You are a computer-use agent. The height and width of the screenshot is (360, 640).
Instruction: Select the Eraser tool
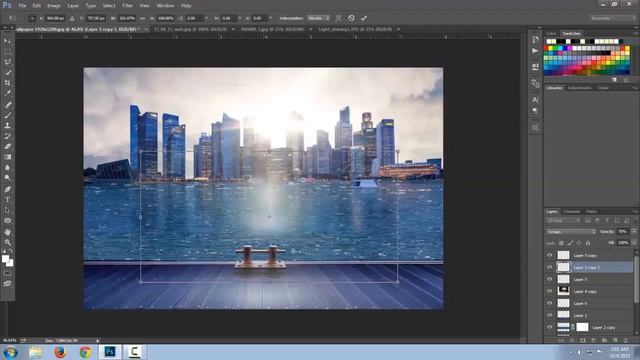(7, 147)
